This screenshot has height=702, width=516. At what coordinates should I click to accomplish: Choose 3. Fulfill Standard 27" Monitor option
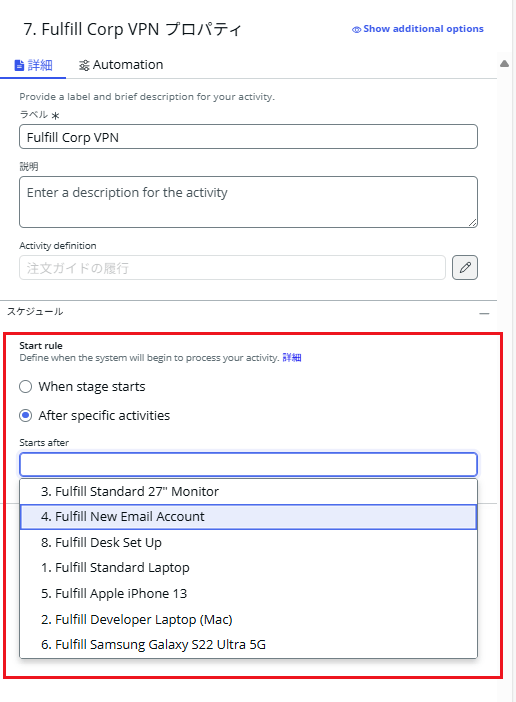tap(248, 492)
